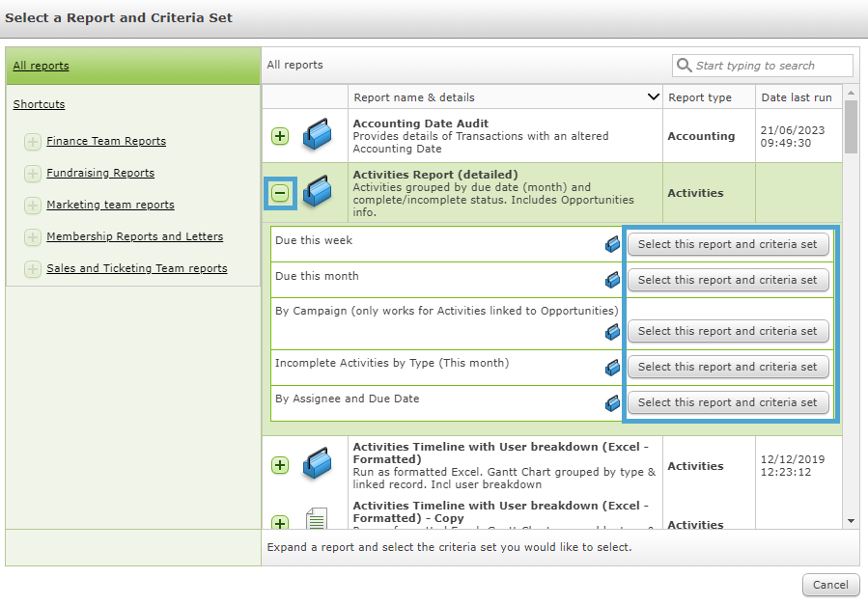868x605 pixels.
Task: Click the report list vertical scrollbar thumb
Action: pos(851,126)
